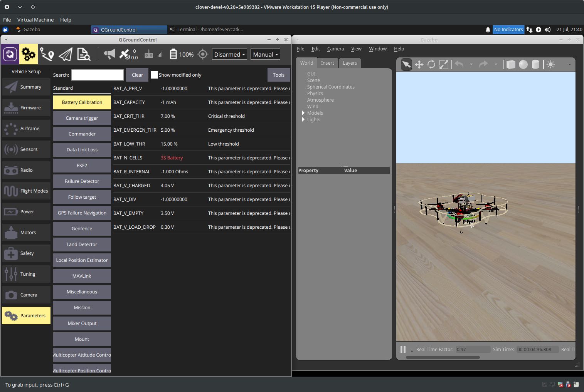Image resolution: width=584 pixels, height=392 pixels.
Task: Click the Fly view paper plane icon
Action: click(x=66, y=55)
